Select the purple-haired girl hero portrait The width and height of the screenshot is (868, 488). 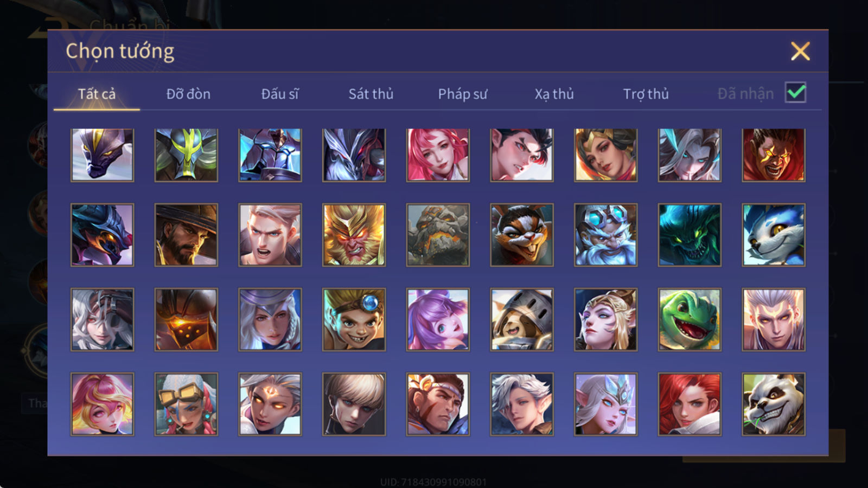click(438, 319)
